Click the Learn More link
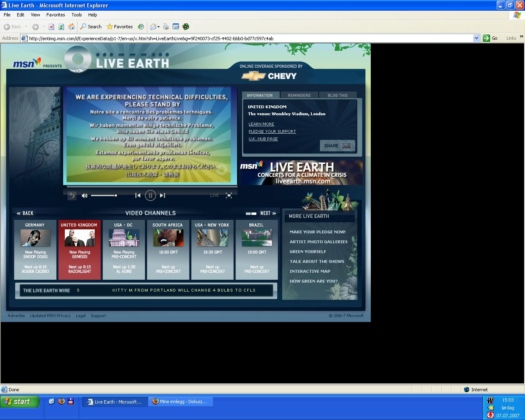The width and height of the screenshot is (525, 420). [x=261, y=124]
